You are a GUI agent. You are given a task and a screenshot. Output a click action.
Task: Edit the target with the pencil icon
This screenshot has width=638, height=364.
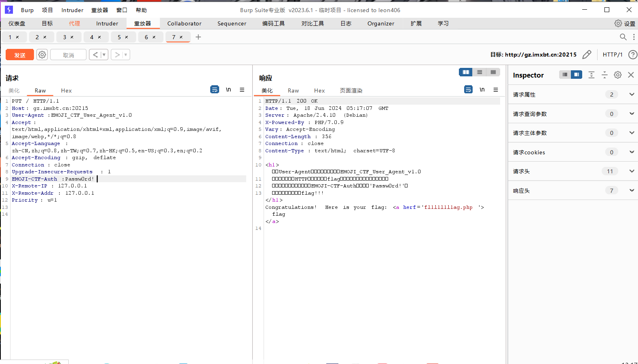point(587,55)
